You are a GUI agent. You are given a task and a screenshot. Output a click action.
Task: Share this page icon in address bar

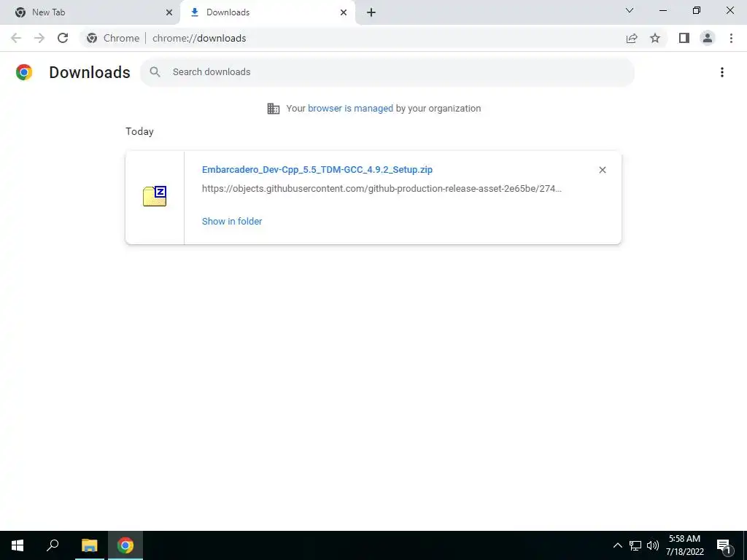pos(632,38)
